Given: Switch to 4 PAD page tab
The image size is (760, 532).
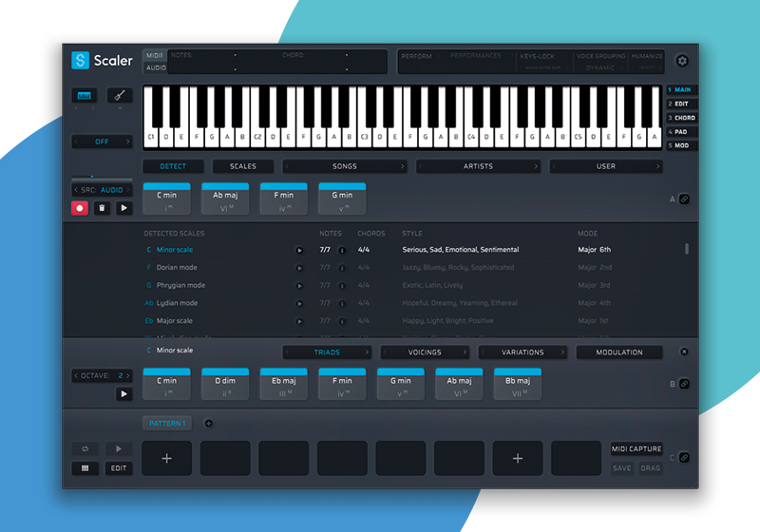Looking at the screenshot, I should (x=681, y=132).
